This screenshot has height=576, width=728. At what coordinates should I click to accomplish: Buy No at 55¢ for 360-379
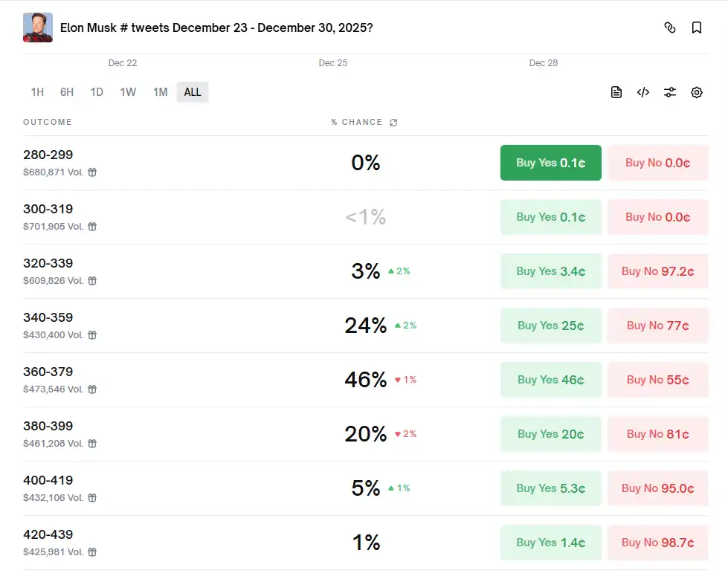657,380
